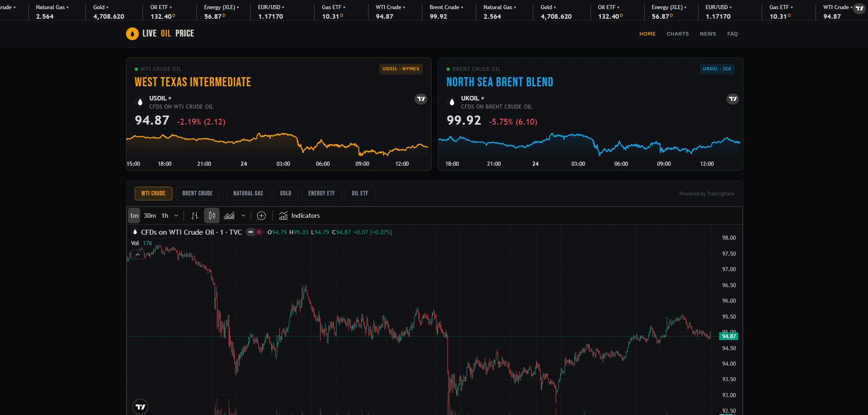This screenshot has height=415, width=868.
Task: Toggle the 1m interval selection
Action: point(134,215)
